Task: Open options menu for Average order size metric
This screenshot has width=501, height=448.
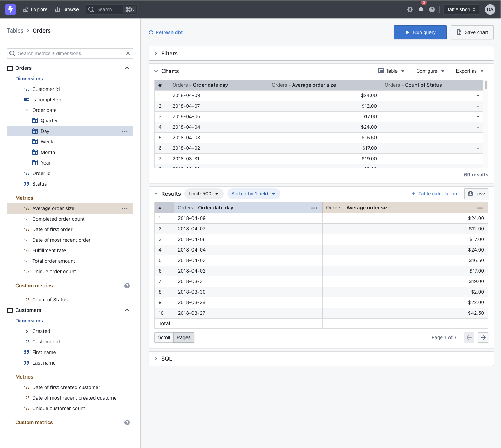Action: pos(124,208)
